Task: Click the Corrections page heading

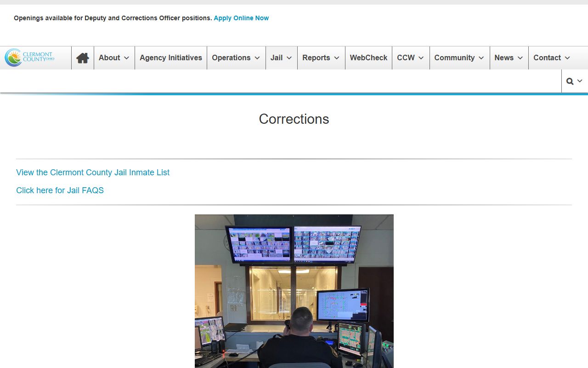Action: pyautogui.click(x=294, y=119)
